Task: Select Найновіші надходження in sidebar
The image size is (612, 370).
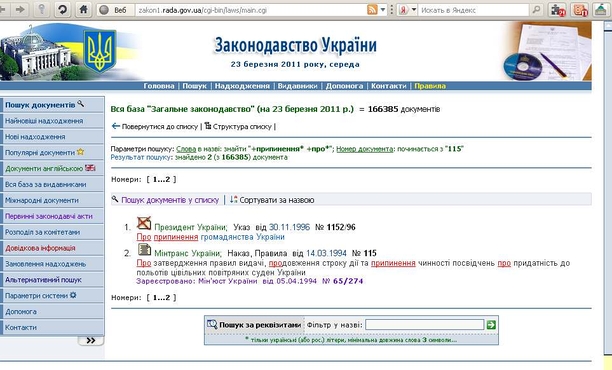Action: (x=44, y=121)
